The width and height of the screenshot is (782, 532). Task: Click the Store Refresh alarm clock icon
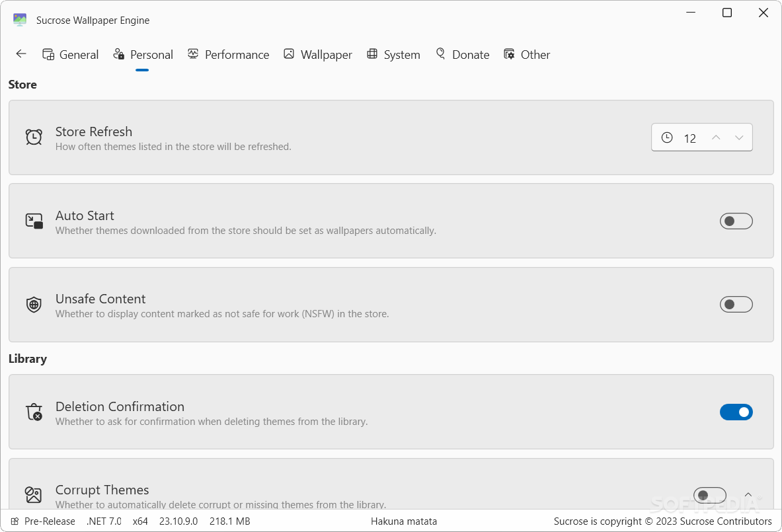tap(34, 137)
